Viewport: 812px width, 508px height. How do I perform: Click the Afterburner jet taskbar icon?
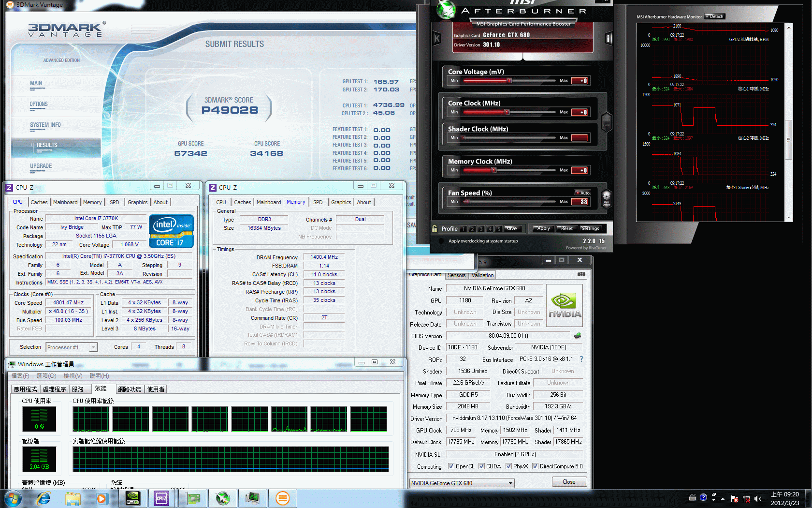click(223, 498)
